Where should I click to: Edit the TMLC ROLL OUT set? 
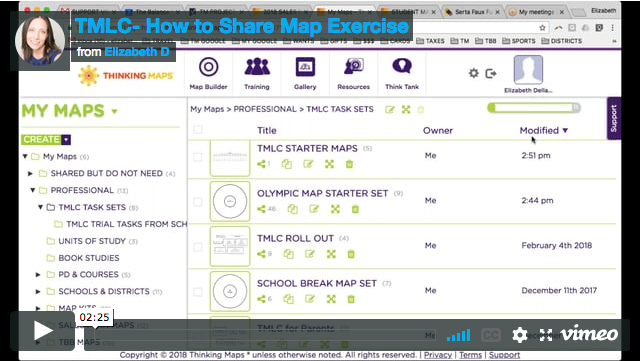[310, 254]
